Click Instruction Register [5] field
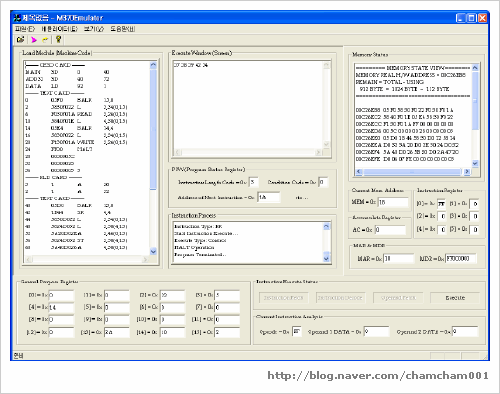 coord(474,229)
